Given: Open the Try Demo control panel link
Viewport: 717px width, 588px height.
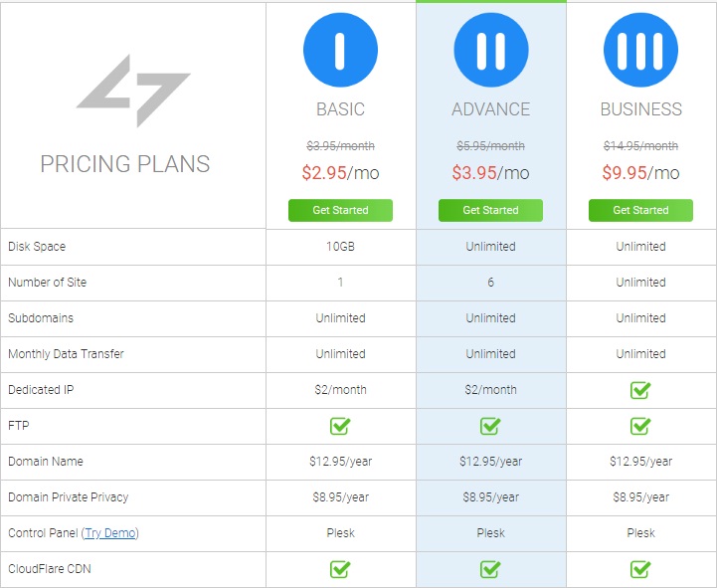Looking at the screenshot, I should 110,533.
